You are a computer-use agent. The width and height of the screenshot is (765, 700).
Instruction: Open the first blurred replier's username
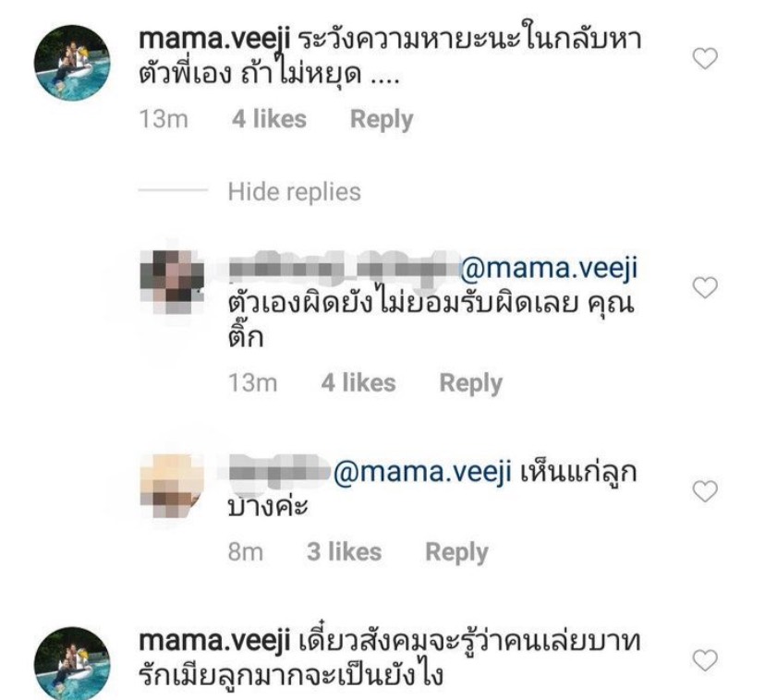coord(344,269)
